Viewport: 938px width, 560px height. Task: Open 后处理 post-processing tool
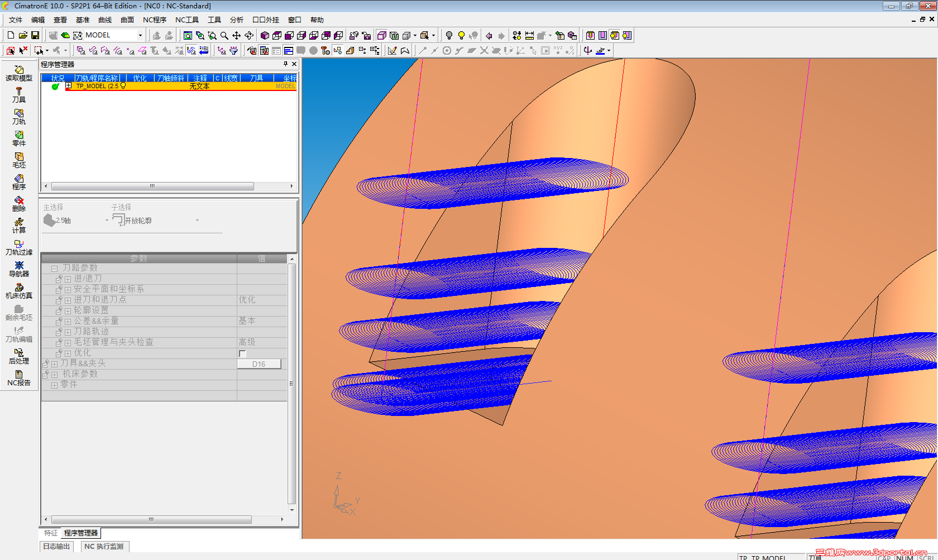click(x=19, y=356)
